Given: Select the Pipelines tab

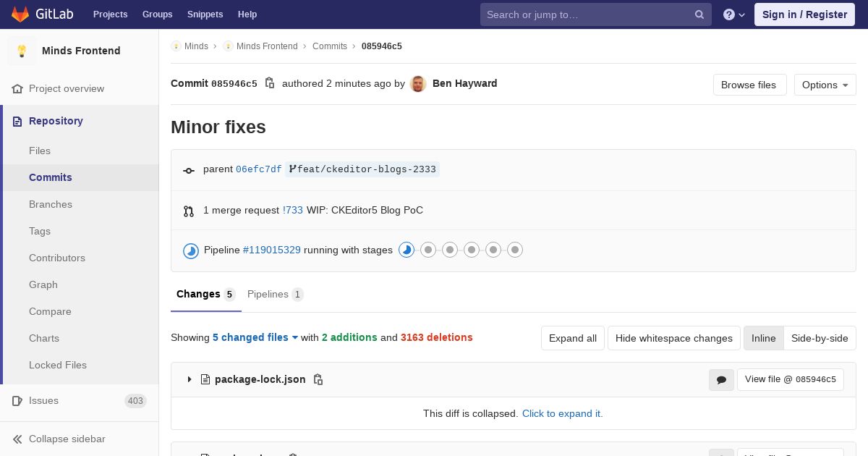Looking at the screenshot, I should [276, 295].
